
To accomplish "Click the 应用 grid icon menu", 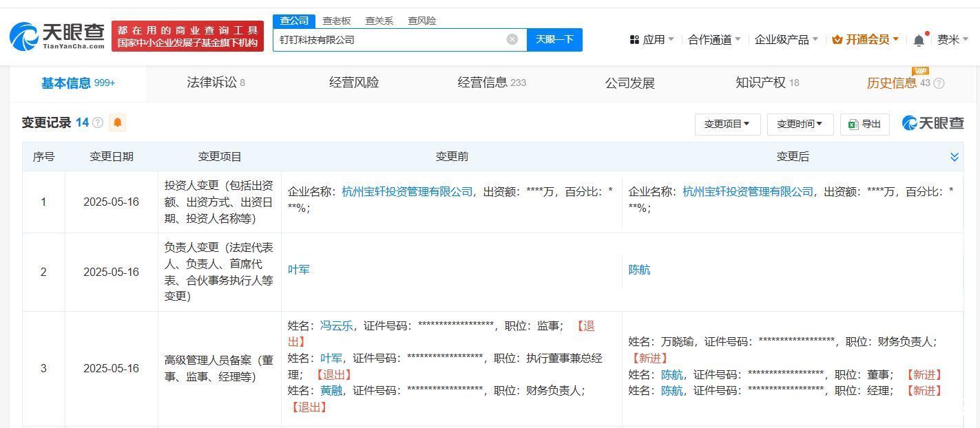I will point(651,40).
